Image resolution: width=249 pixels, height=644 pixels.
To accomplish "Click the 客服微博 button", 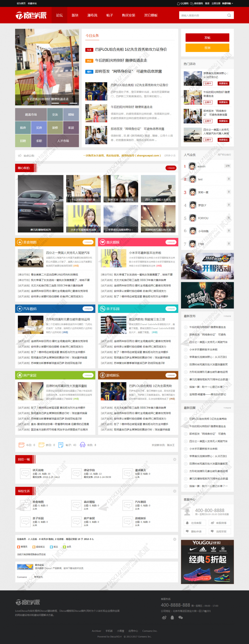I will tap(220, 523).
